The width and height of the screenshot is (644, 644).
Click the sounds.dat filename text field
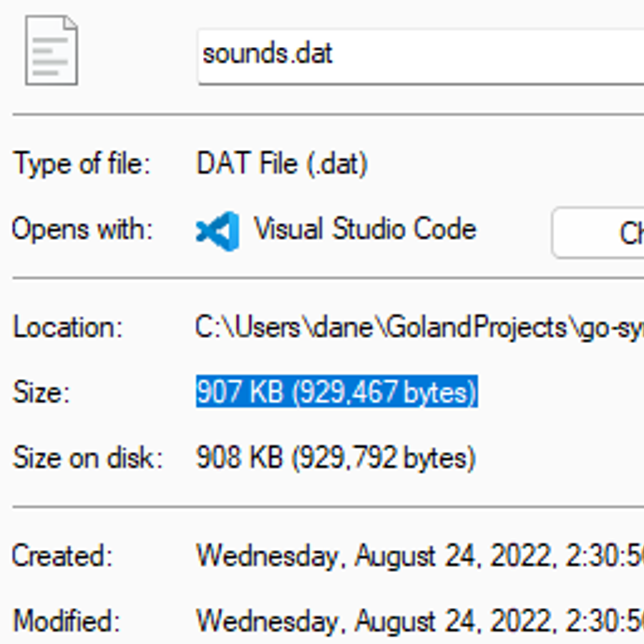pos(421,57)
